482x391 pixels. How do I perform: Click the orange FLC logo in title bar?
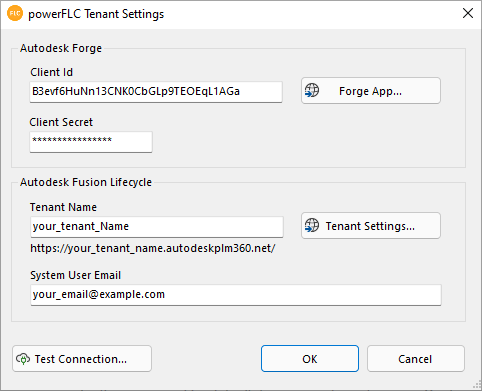[15, 13]
